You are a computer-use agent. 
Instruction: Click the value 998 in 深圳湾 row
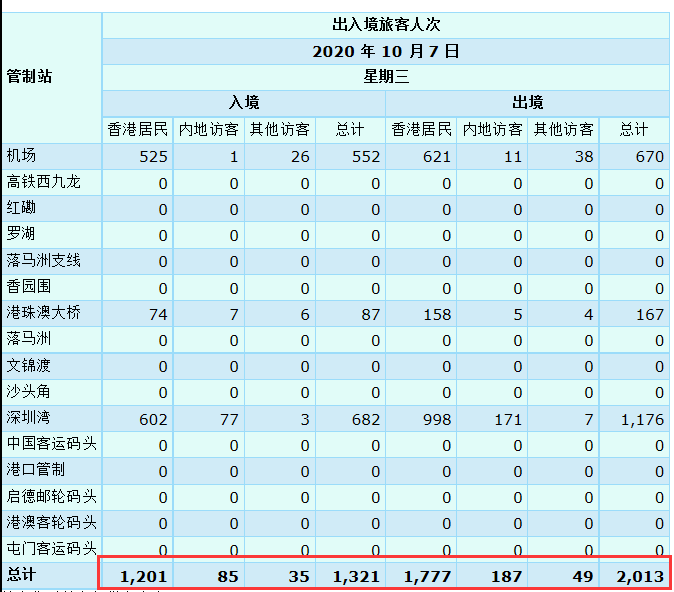click(437, 420)
